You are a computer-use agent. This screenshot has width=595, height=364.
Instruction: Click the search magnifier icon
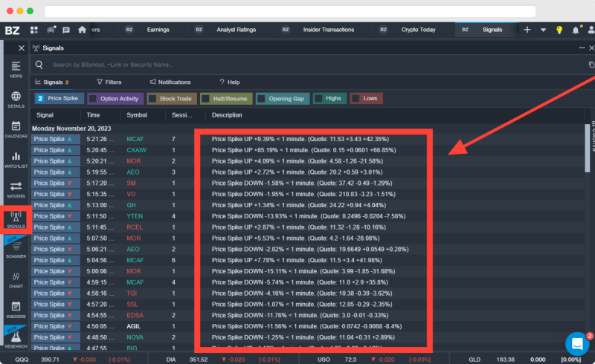(39, 65)
